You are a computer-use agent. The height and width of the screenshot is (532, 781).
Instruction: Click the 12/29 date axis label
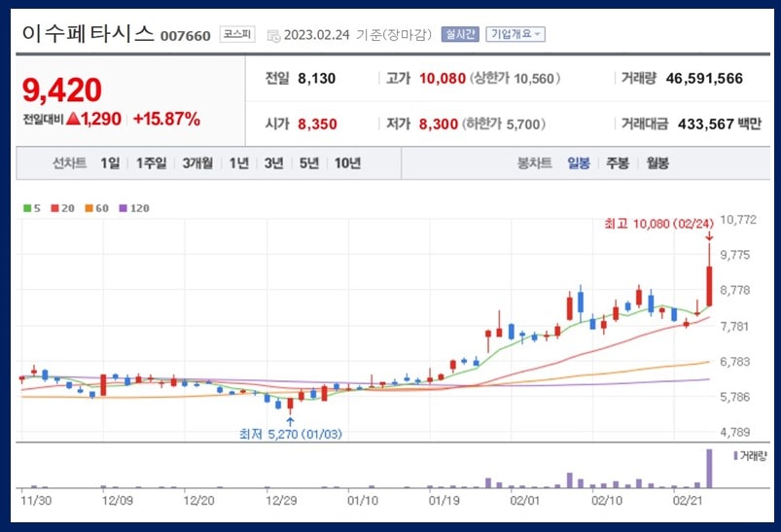coord(281,500)
